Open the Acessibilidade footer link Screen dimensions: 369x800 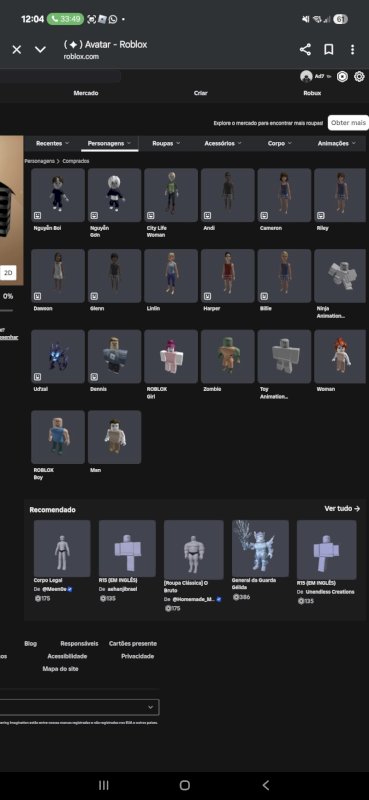[67, 656]
